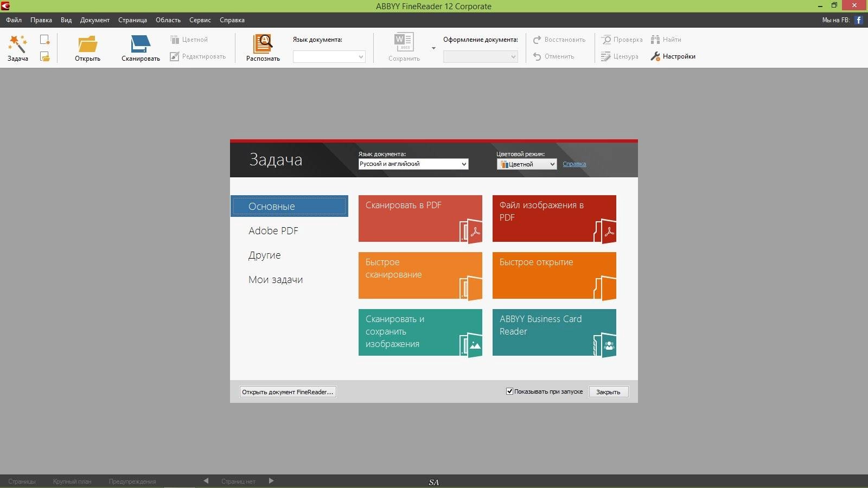Toggle Показывать при запуске checkbox
This screenshot has width=868, height=488.
click(509, 391)
